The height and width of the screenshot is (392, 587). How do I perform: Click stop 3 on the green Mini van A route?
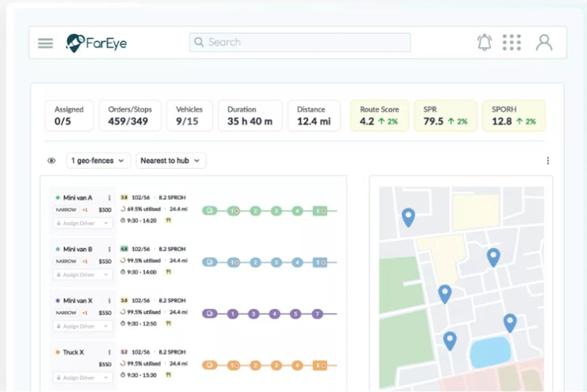click(276, 211)
